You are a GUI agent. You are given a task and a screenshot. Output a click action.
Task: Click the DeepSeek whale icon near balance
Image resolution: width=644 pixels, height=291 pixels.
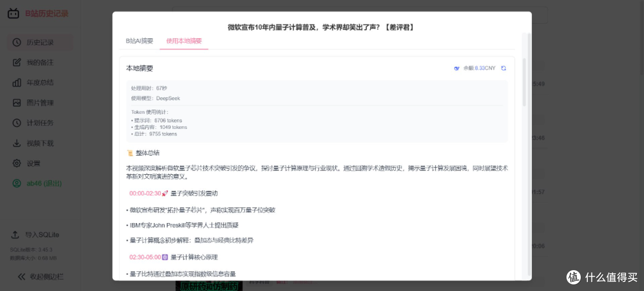[x=457, y=68]
